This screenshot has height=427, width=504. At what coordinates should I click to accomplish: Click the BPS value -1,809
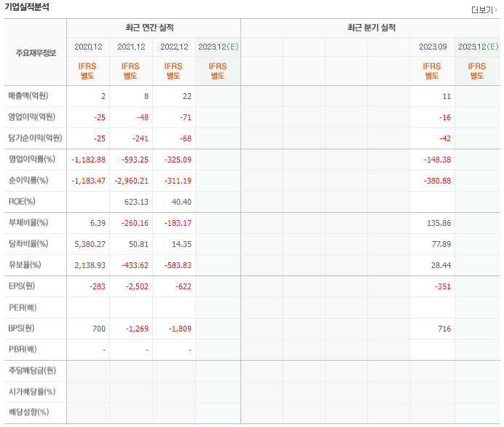180,329
